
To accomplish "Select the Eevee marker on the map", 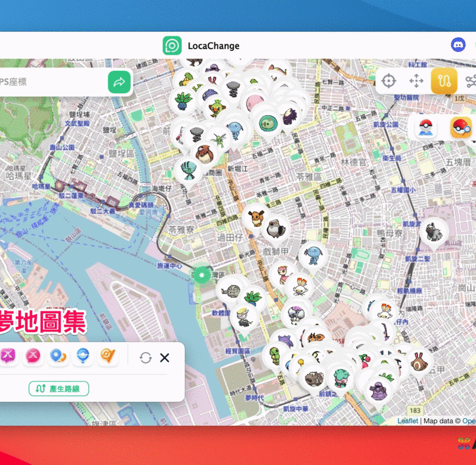I will point(256,216).
